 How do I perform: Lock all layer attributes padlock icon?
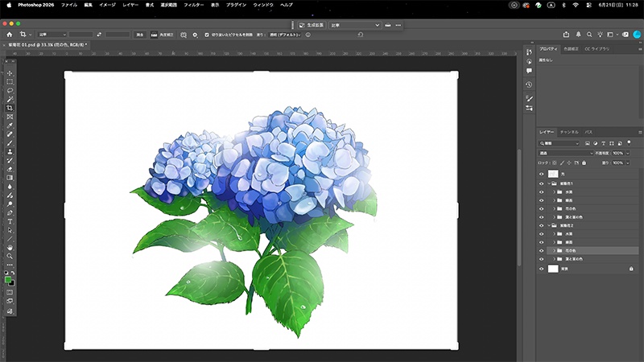[x=584, y=163]
